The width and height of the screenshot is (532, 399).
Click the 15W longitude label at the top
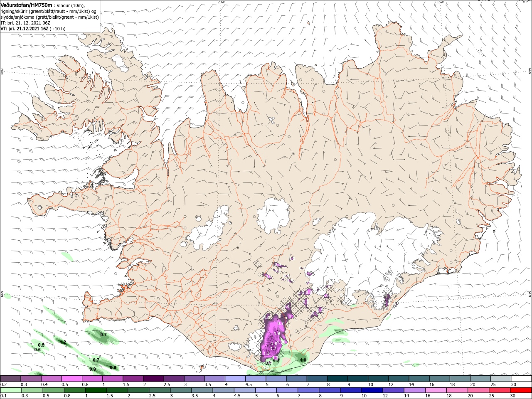440,2
